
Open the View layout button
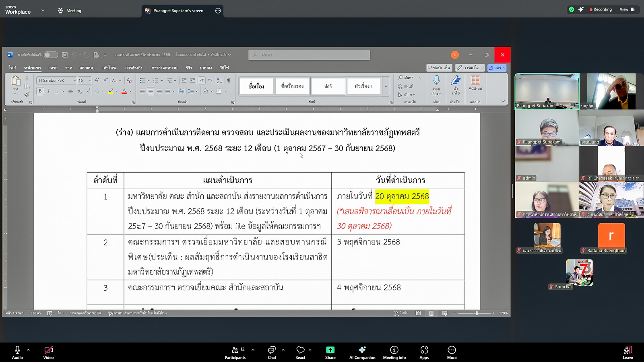(627, 10)
